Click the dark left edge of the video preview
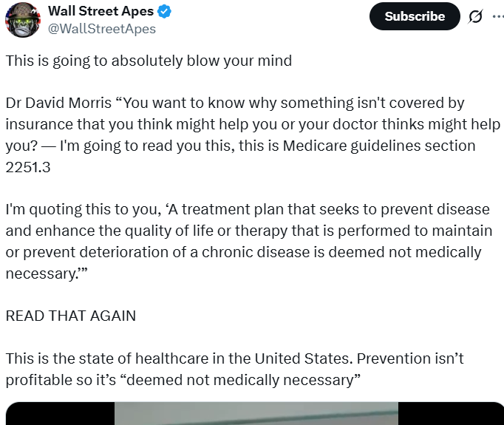This screenshot has height=425, width=504. (59, 415)
